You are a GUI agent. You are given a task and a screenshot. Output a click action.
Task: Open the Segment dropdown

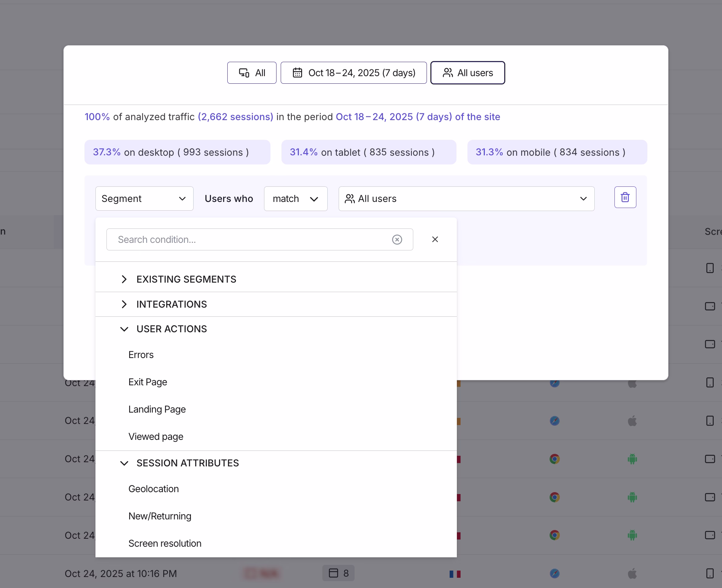coord(144,198)
